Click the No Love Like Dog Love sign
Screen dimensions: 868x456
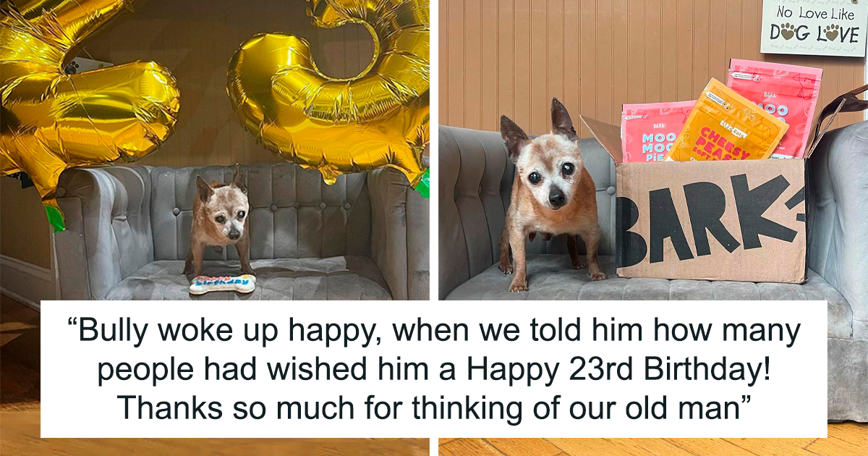[x=814, y=28]
